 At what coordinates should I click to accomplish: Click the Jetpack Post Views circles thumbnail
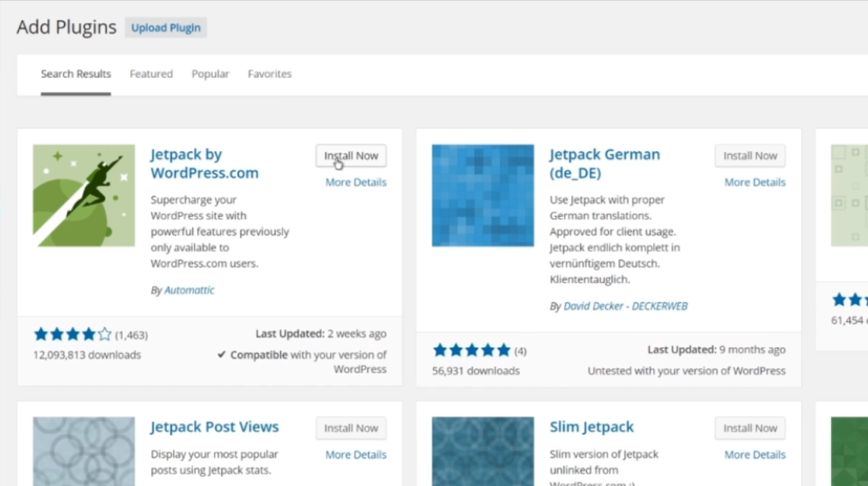(x=84, y=451)
